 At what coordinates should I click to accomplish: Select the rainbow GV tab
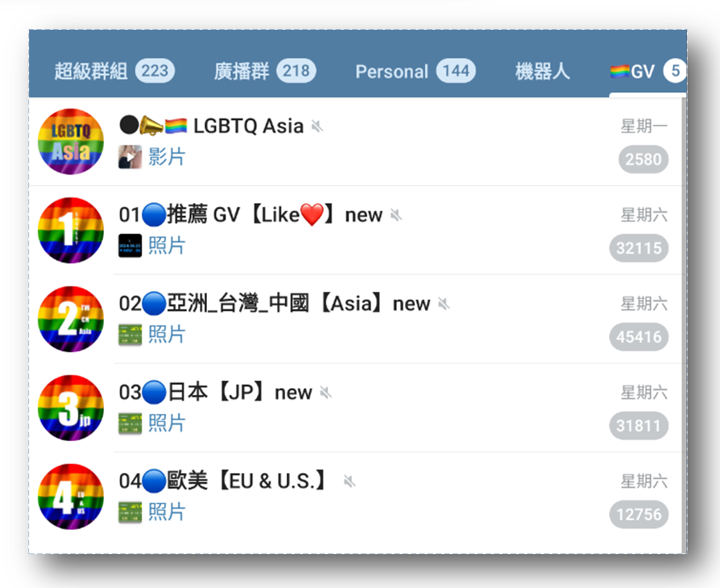647,71
